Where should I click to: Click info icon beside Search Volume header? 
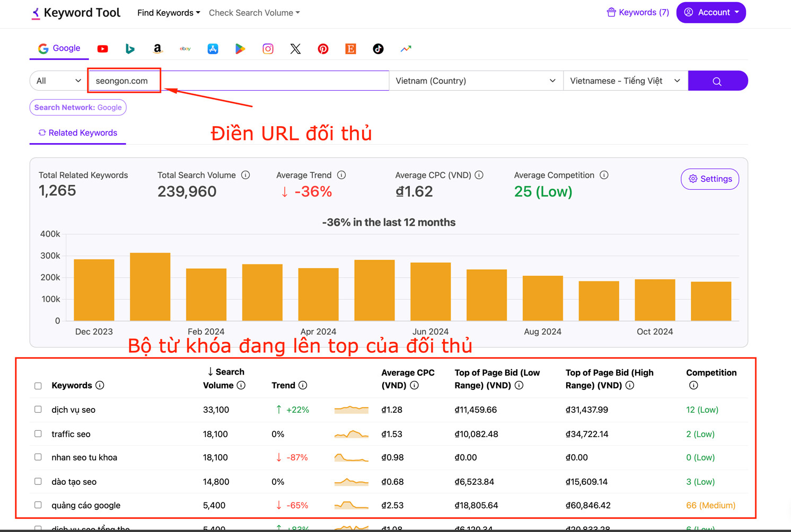(241, 385)
